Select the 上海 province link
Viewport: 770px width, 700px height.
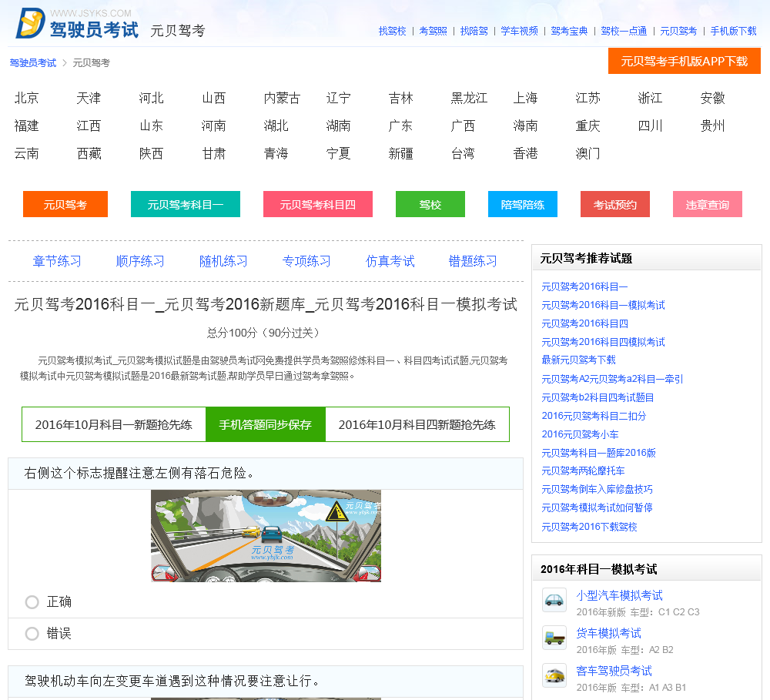click(x=525, y=98)
